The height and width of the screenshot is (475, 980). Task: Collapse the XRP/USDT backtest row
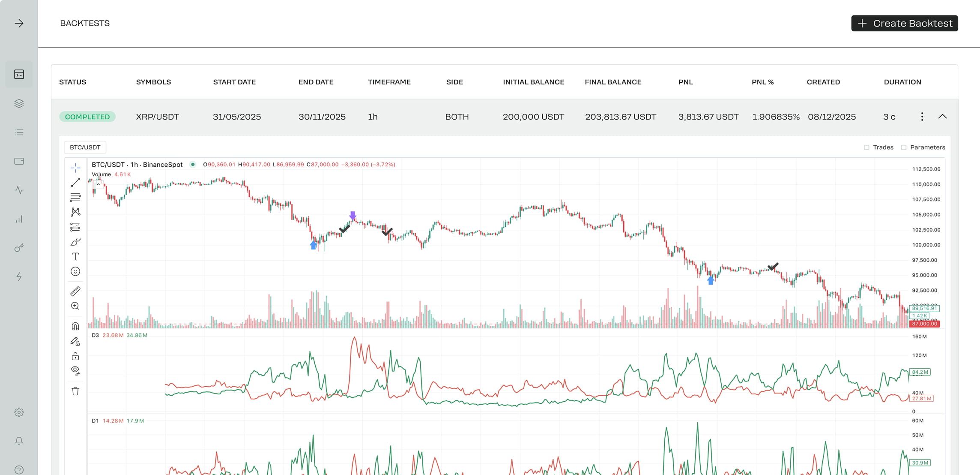pyautogui.click(x=942, y=117)
